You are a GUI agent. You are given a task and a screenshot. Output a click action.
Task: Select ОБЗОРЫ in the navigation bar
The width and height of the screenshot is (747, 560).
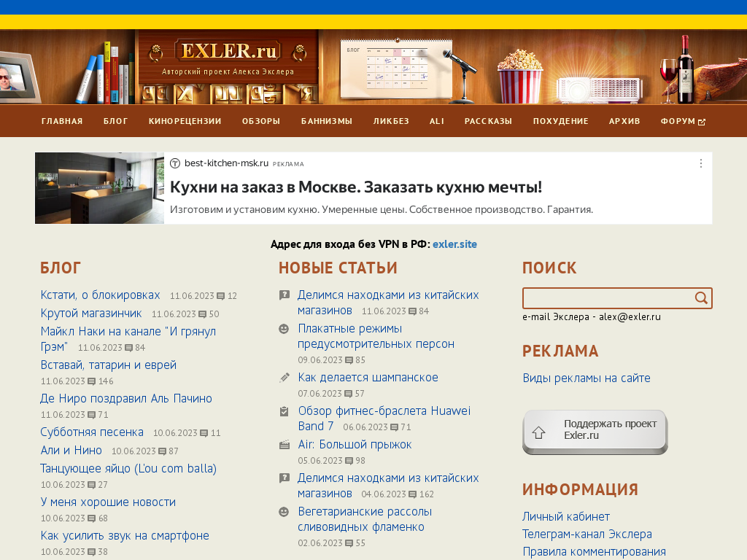pos(261,121)
